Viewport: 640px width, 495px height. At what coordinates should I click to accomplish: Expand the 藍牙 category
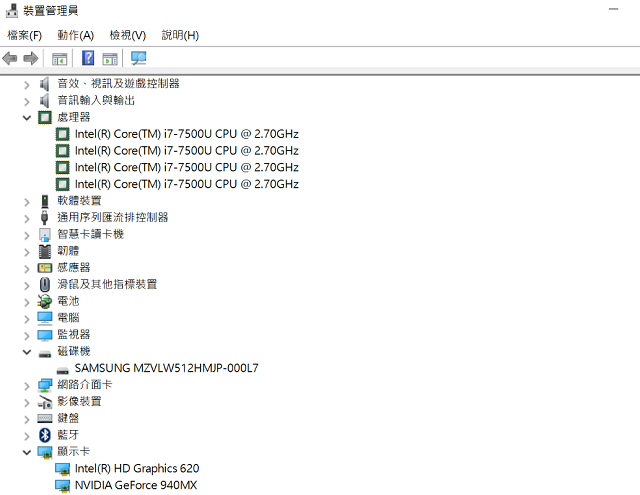[x=27, y=436]
